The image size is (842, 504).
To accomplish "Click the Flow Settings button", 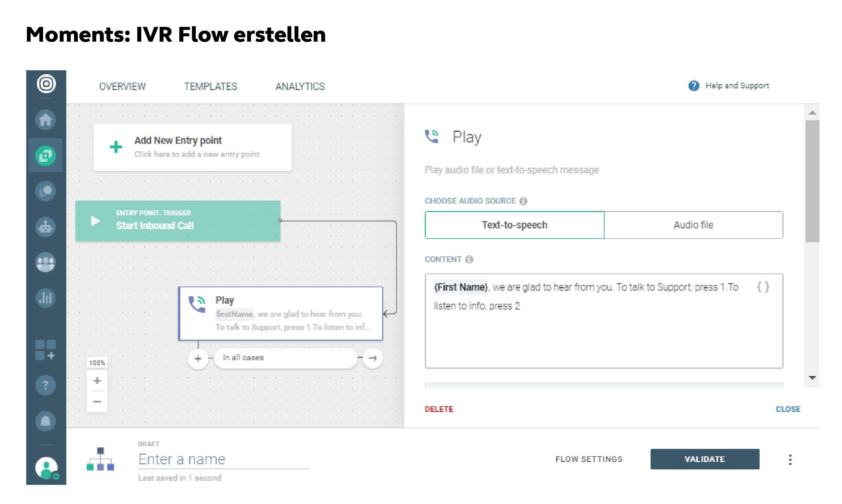I will click(x=589, y=459).
